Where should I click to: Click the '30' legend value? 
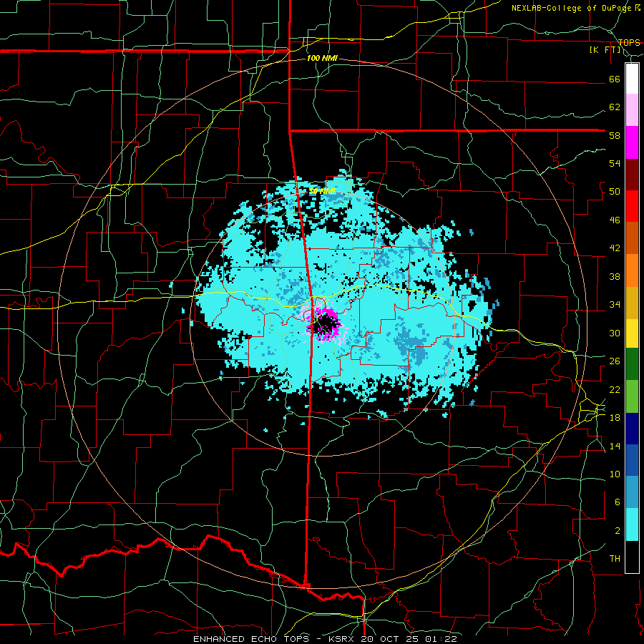[x=615, y=333]
